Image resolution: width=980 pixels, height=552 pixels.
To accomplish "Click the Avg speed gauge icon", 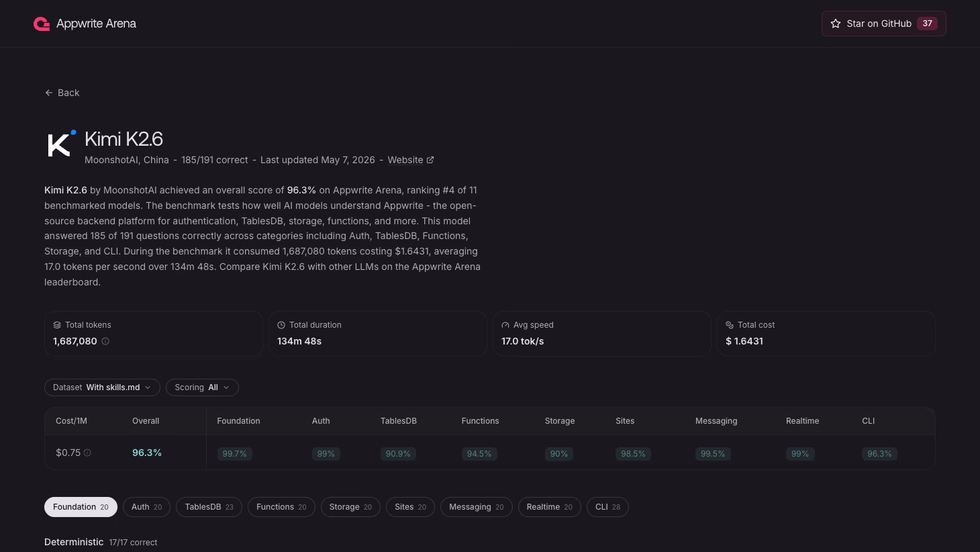I will coord(505,325).
